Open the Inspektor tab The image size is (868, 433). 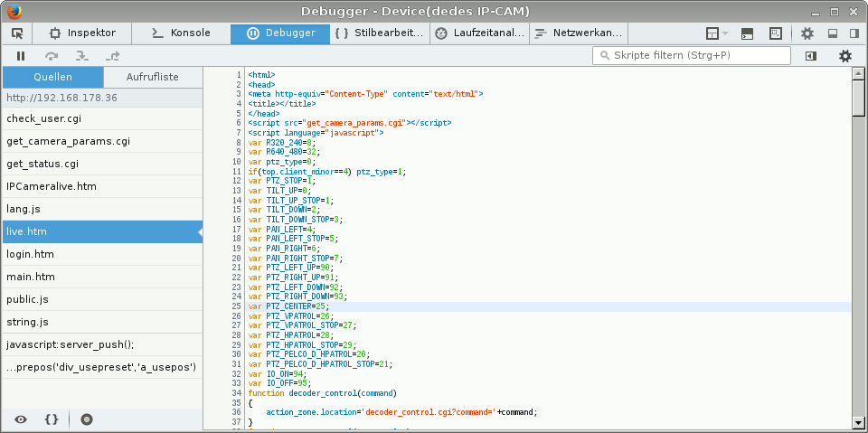82,33
